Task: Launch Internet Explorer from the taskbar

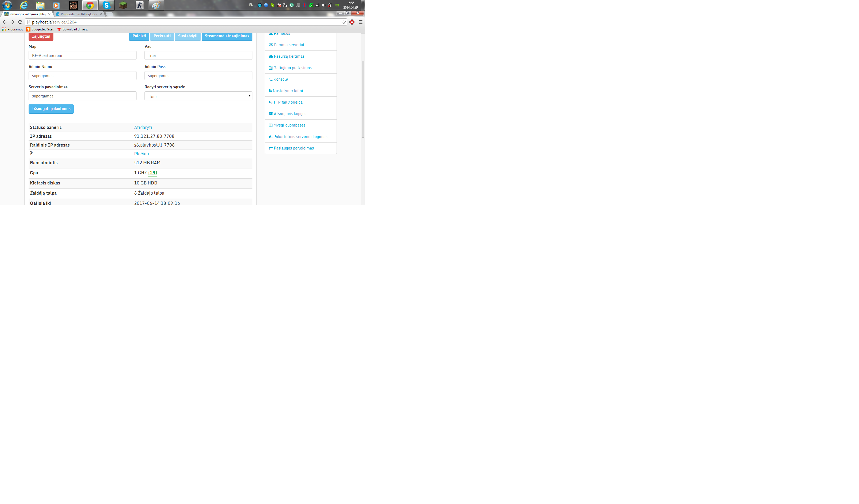Action: (24, 5)
